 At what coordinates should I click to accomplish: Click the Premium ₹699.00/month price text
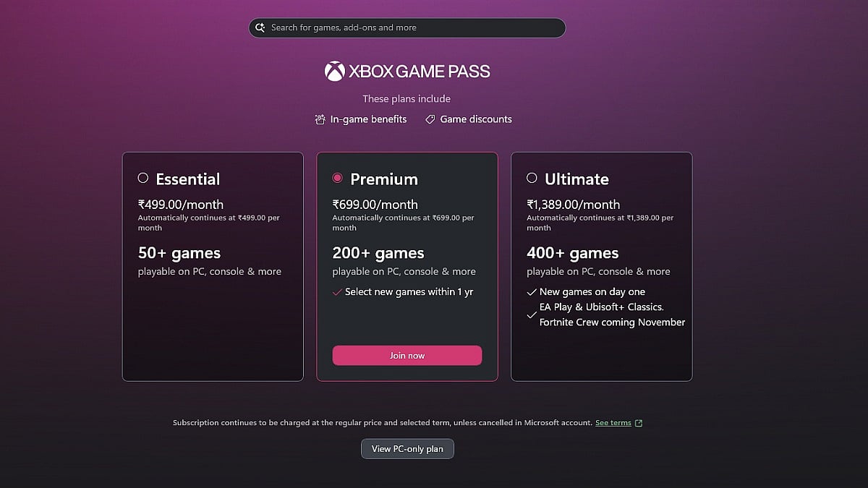coord(375,205)
